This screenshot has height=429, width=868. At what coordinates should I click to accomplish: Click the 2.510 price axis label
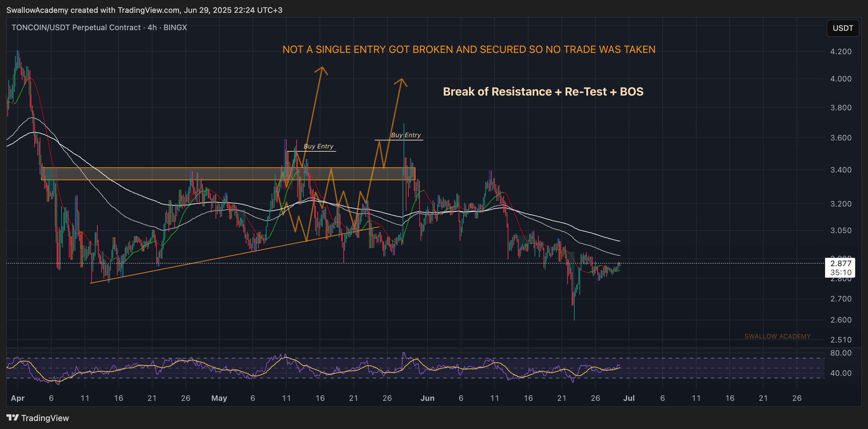pos(841,340)
